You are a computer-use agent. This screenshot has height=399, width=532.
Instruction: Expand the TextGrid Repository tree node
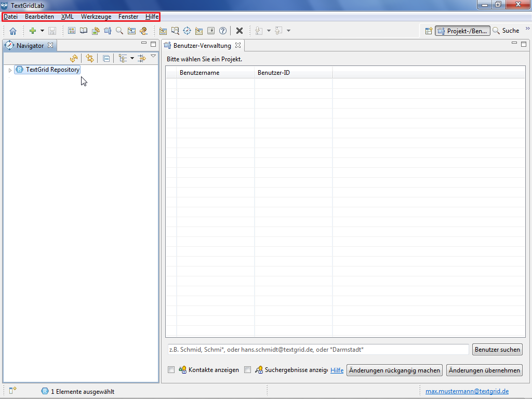click(10, 70)
